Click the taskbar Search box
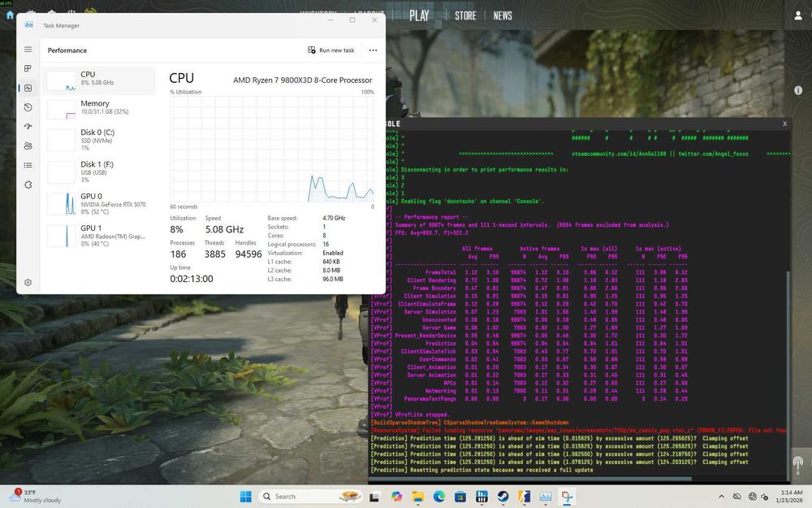Screen dimensions: 812x508 click(x=311, y=497)
